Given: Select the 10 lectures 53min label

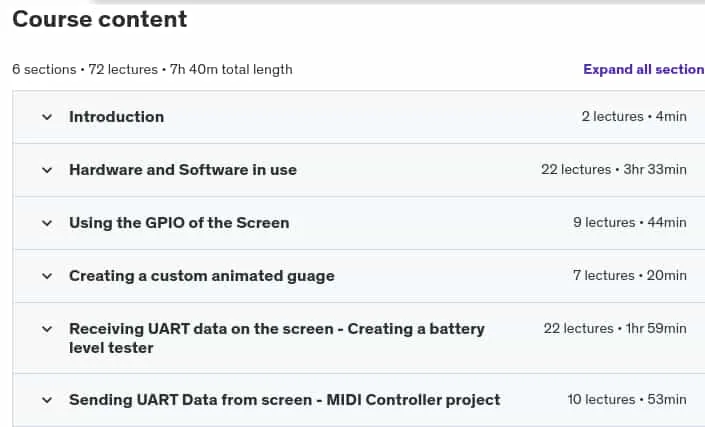Looking at the screenshot, I should pos(627,399).
